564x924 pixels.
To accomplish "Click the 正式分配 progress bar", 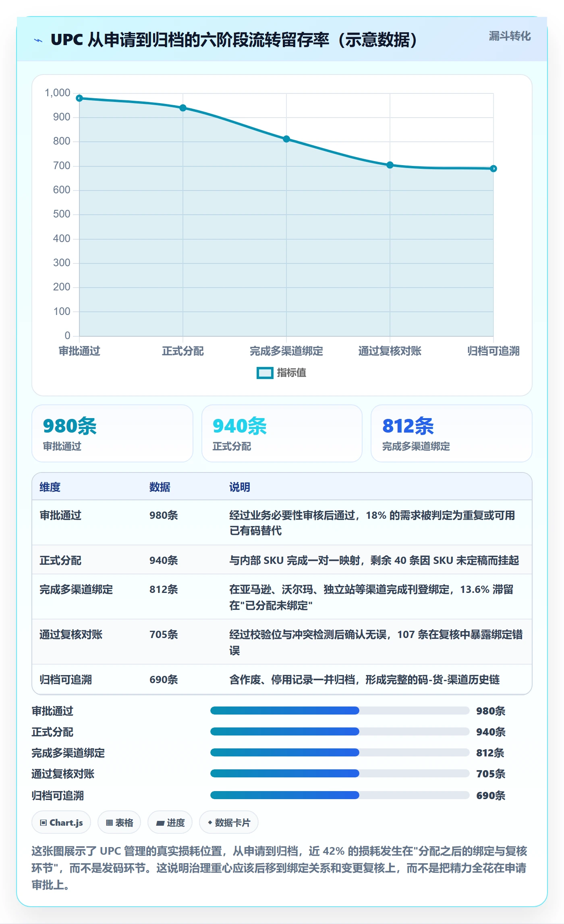I will pyautogui.click(x=340, y=731).
